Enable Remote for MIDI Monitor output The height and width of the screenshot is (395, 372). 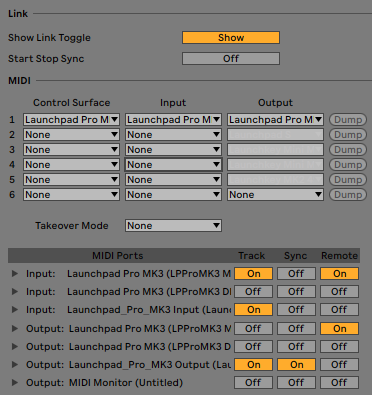click(339, 383)
